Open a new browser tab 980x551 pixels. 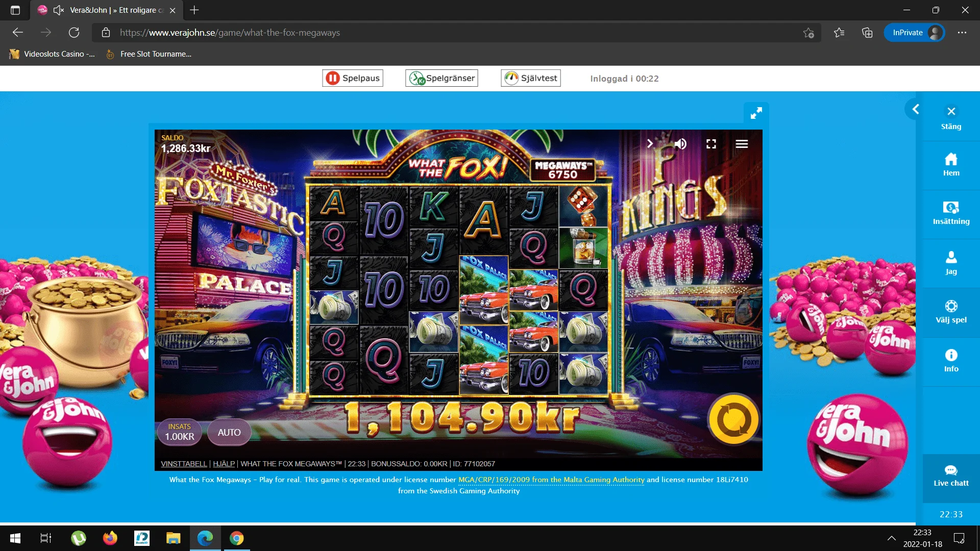pos(194,10)
